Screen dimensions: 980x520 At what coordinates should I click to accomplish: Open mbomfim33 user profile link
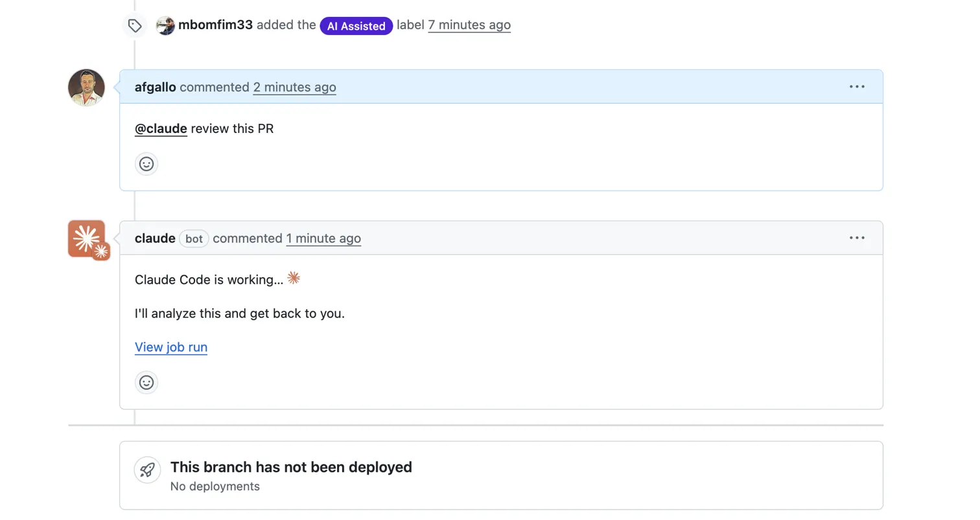215,25
